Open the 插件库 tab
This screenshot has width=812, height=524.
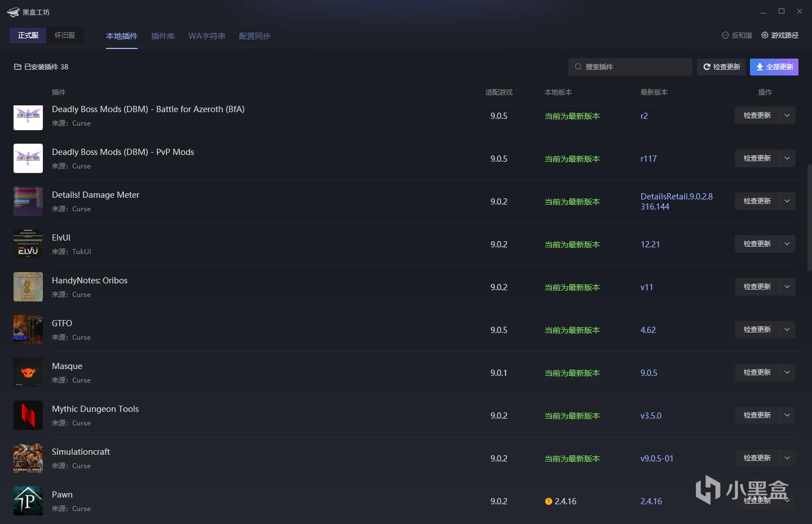163,36
